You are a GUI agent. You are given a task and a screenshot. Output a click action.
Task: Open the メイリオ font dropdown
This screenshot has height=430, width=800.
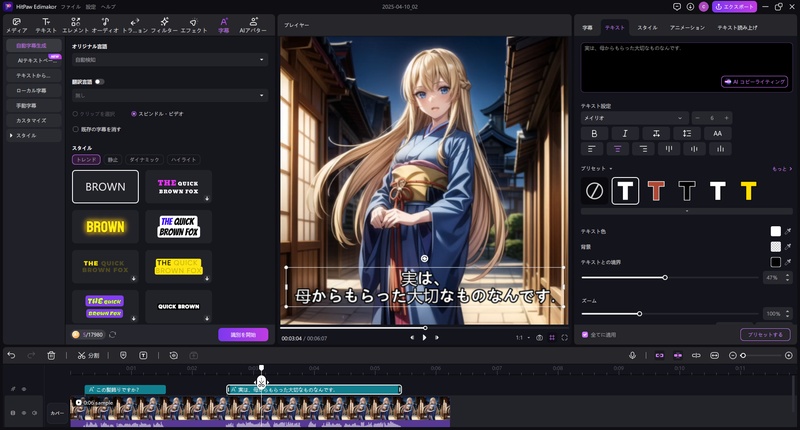click(634, 118)
